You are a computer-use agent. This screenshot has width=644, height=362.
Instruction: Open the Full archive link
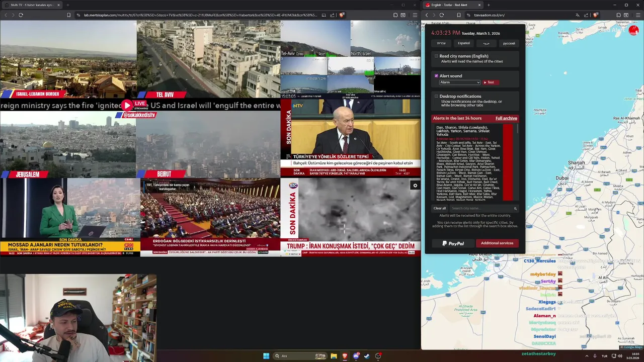pos(506,118)
